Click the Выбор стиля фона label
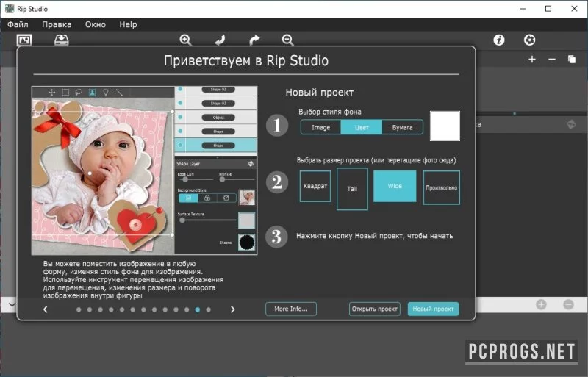The width and height of the screenshot is (588, 377). pos(330,112)
